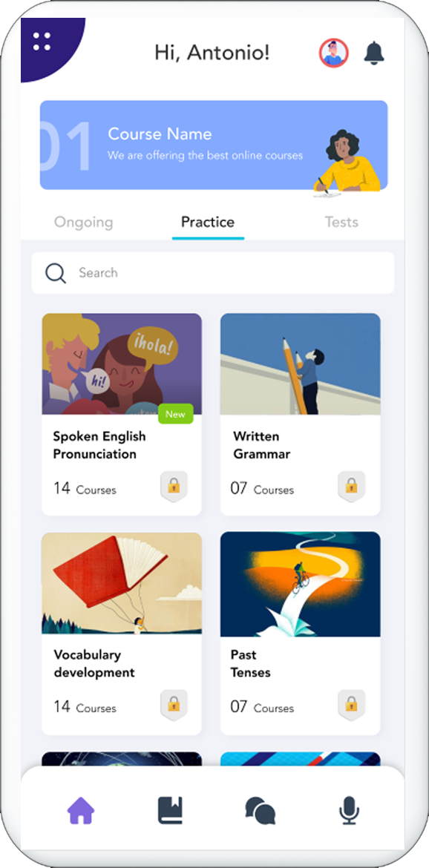Open the Spoken English Pronunciation course image
The height and width of the screenshot is (868, 429).
tap(122, 364)
